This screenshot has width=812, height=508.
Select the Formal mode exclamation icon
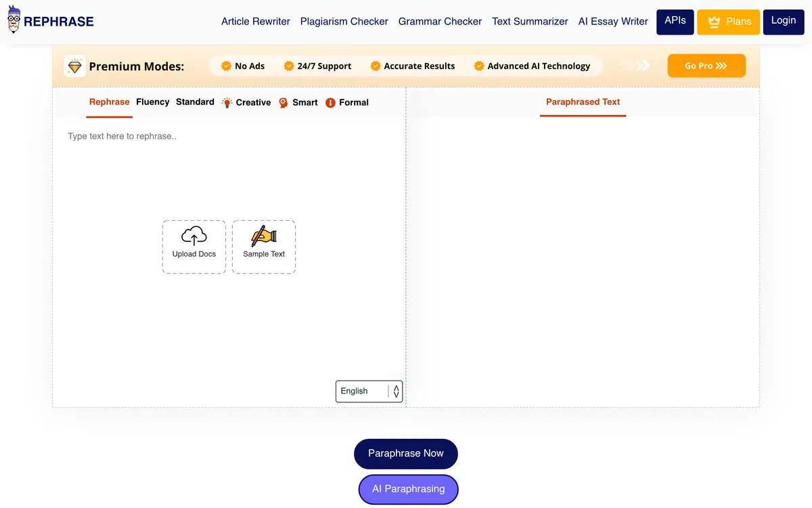(x=330, y=103)
